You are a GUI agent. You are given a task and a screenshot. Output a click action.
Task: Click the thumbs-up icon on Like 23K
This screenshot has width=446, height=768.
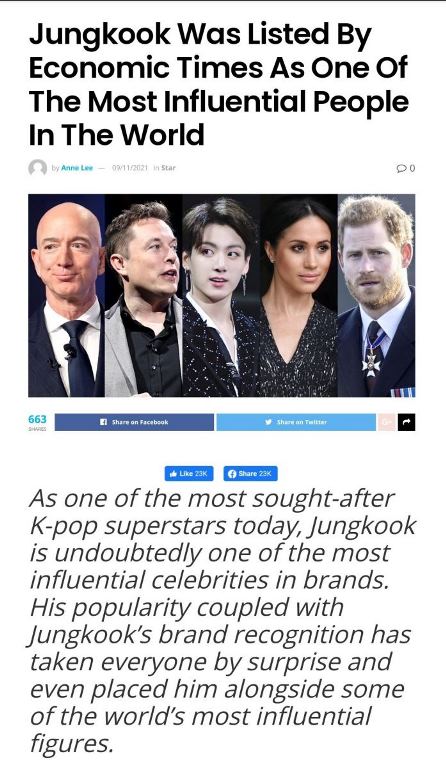[173, 474]
